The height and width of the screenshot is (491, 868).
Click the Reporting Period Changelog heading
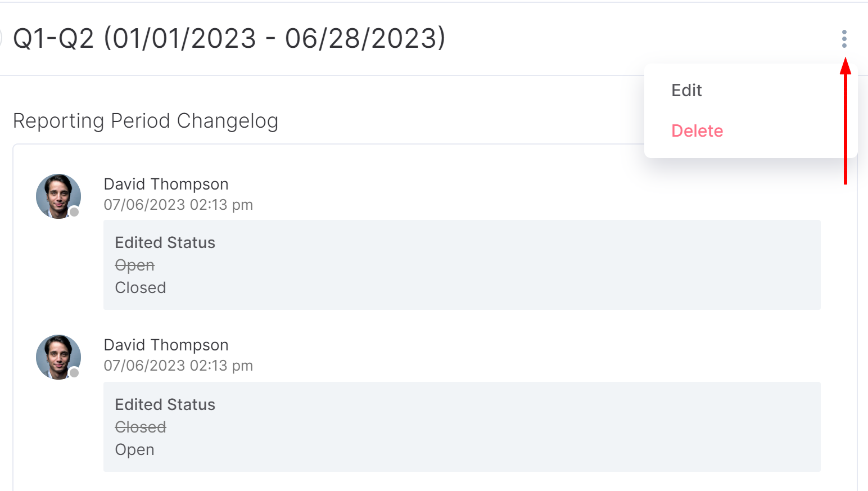point(146,121)
